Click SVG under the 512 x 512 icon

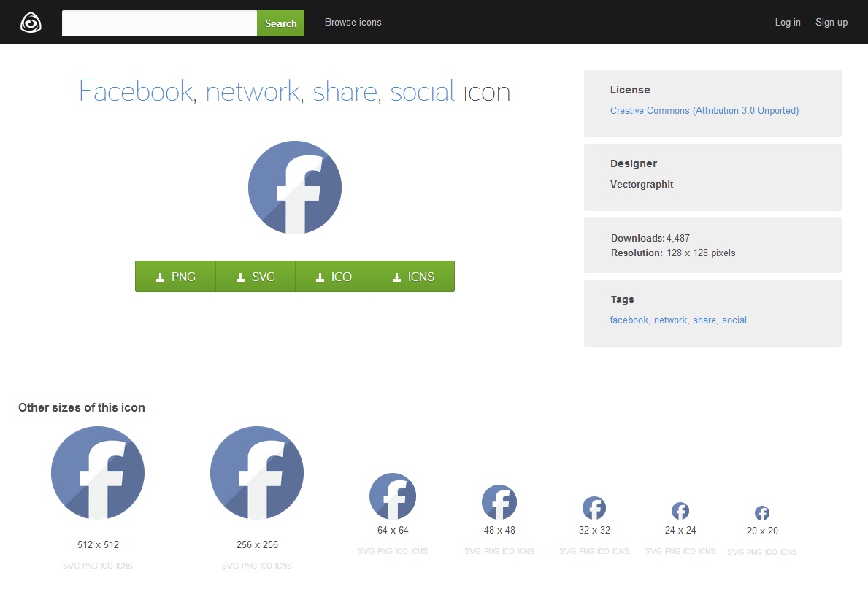[71, 566]
